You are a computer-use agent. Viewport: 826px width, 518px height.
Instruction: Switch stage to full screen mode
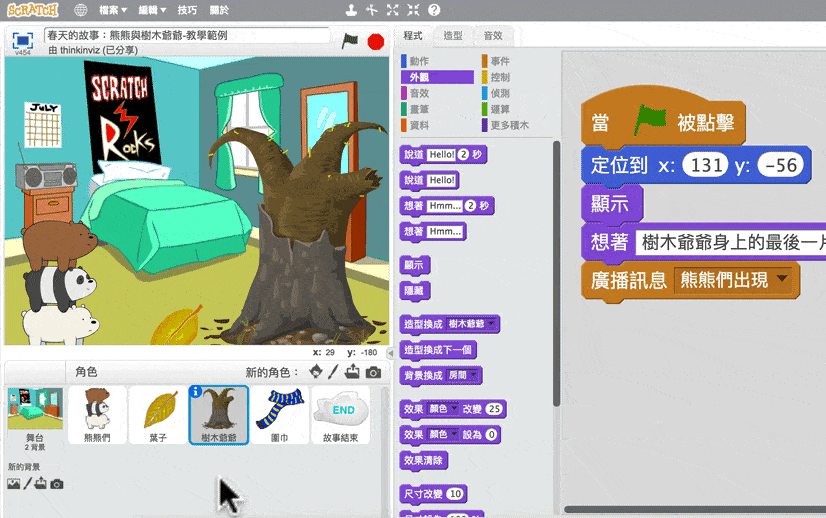pos(23,41)
